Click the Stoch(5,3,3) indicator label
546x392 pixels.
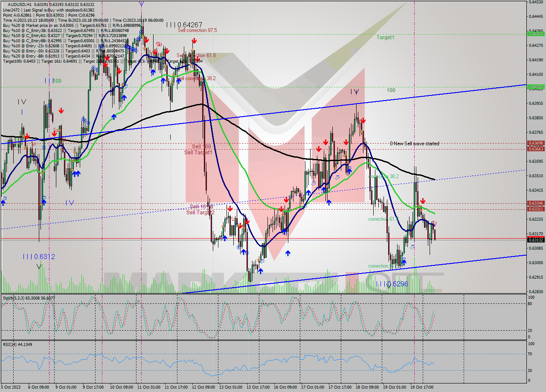click(x=29, y=298)
